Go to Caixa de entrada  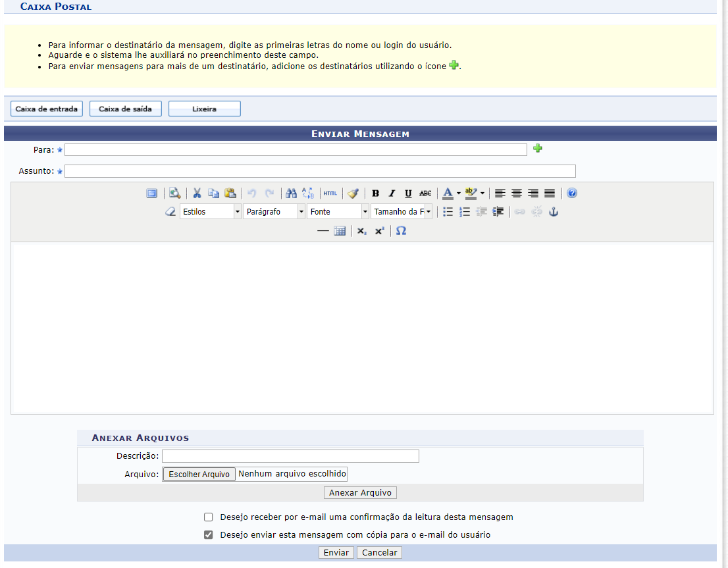pyautogui.click(x=47, y=109)
